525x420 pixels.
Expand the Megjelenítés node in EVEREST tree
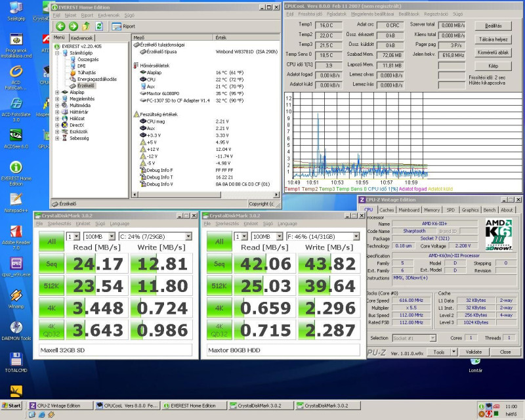click(x=57, y=99)
